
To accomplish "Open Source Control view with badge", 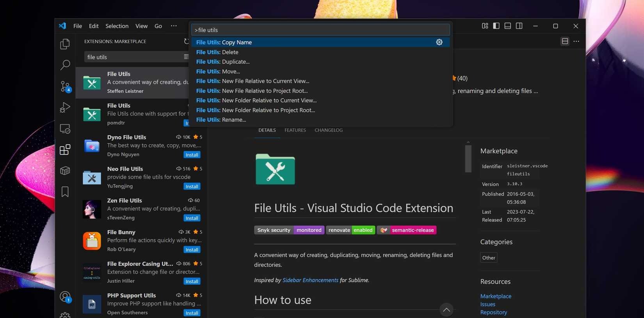I will [x=65, y=86].
